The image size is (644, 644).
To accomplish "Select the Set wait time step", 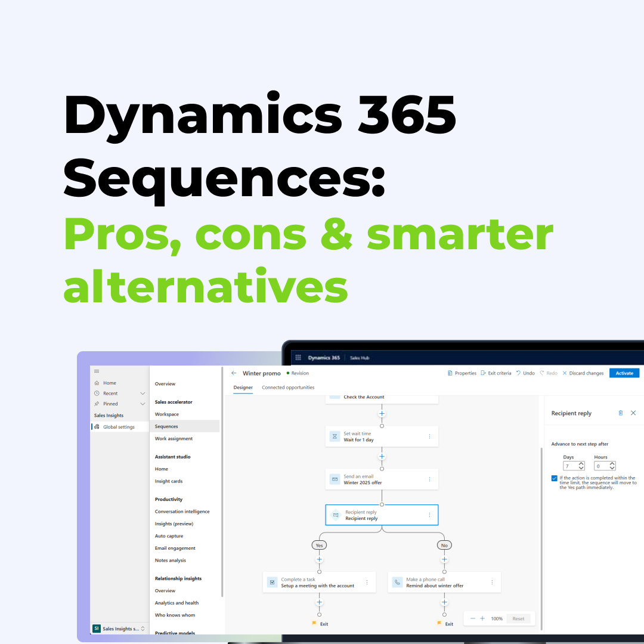I will (382, 436).
